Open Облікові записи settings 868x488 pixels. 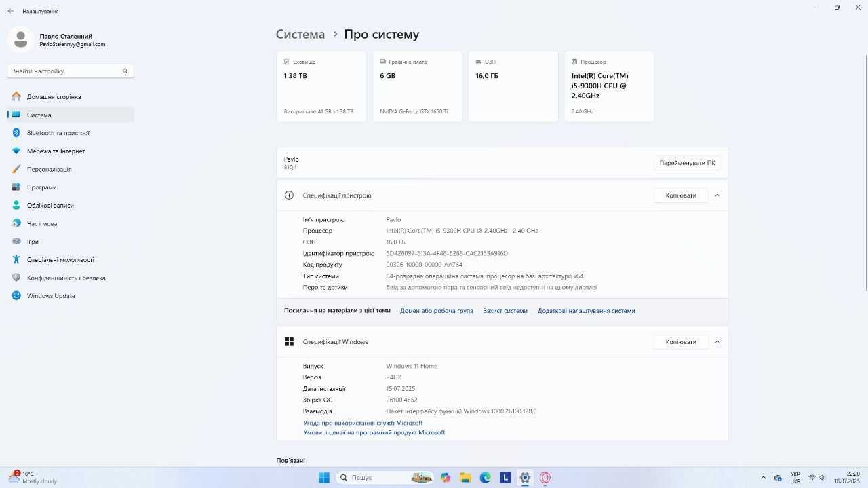(71, 205)
